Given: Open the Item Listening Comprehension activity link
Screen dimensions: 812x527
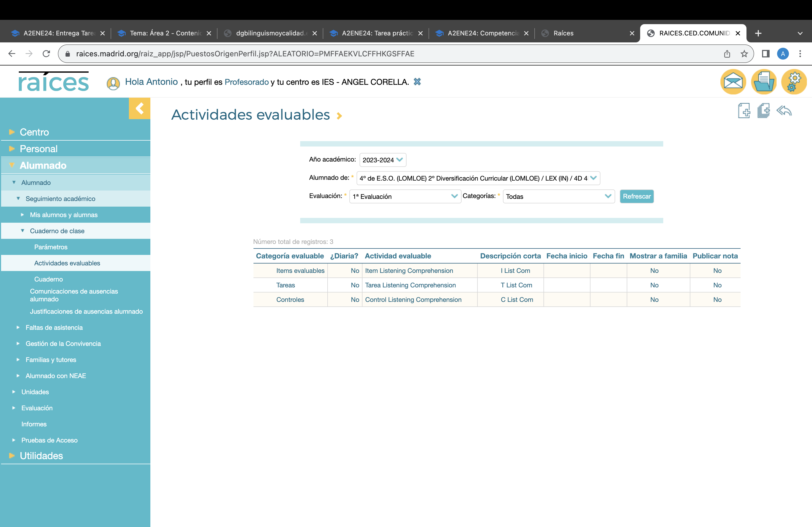Looking at the screenshot, I should [x=409, y=271].
